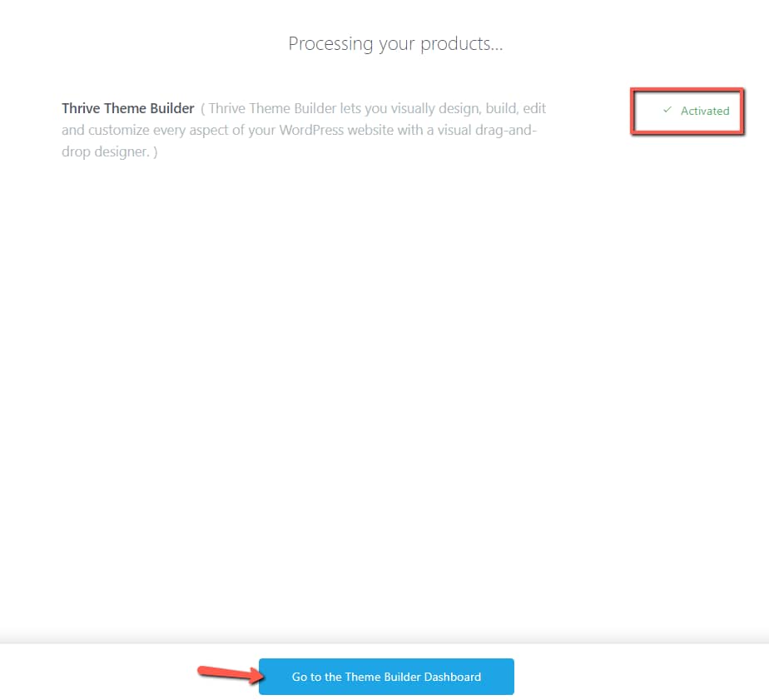
Task: Click the word "Builder" in the bold title
Action: pos(171,108)
